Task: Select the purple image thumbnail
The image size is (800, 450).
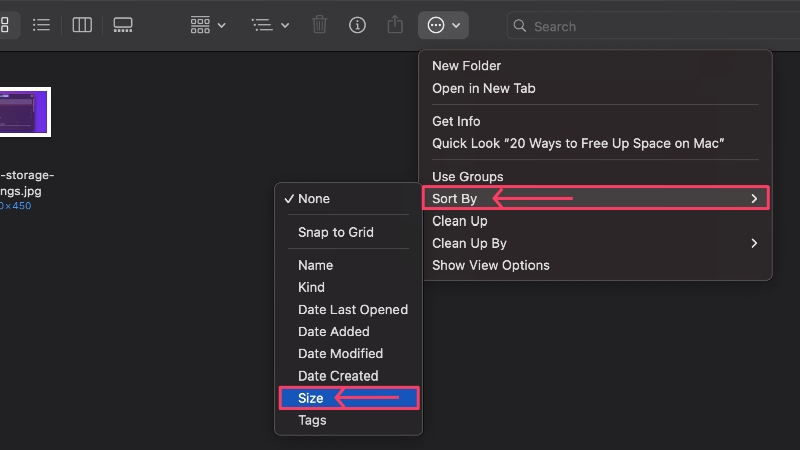Action: [x=24, y=112]
